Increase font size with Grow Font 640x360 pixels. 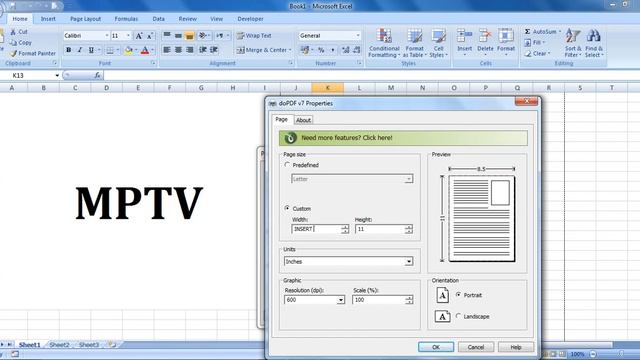[x=139, y=36]
